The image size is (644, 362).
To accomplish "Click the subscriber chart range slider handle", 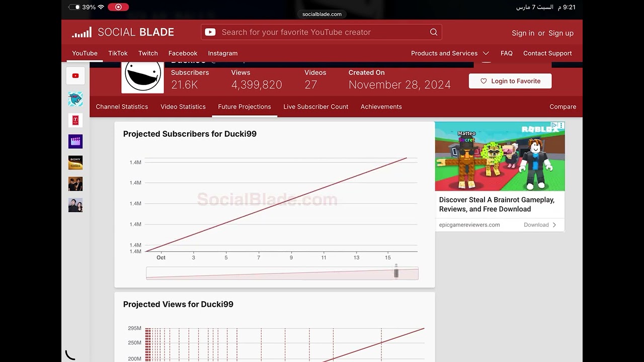I will [x=396, y=272].
